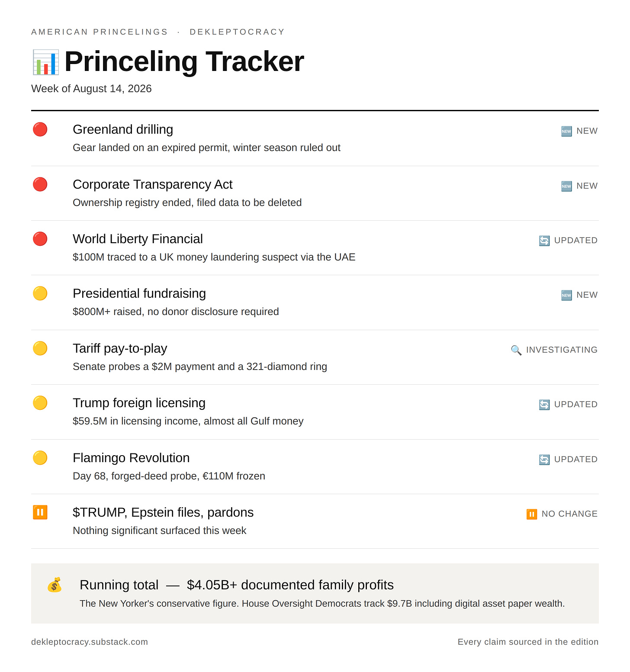Click the dekleptocracy.substack.com footer link
This screenshot has width=630, height=672.
pyautogui.click(x=90, y=642)
